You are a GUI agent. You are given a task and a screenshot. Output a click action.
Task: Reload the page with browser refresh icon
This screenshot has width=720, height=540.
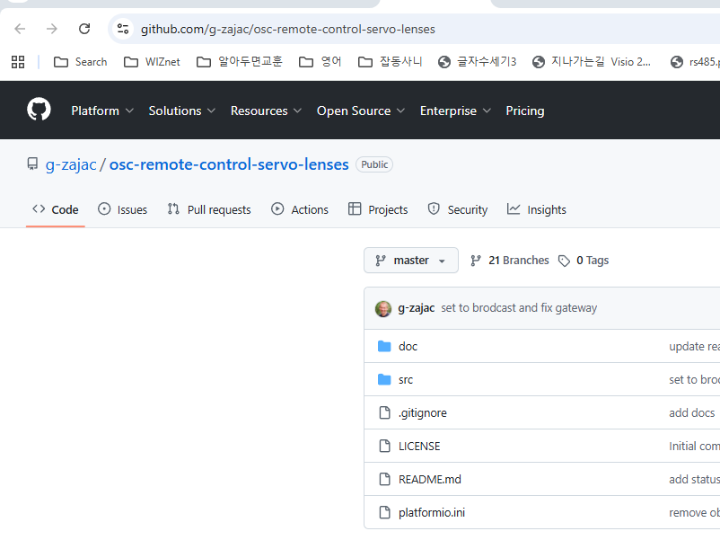[x=84, y=29]
